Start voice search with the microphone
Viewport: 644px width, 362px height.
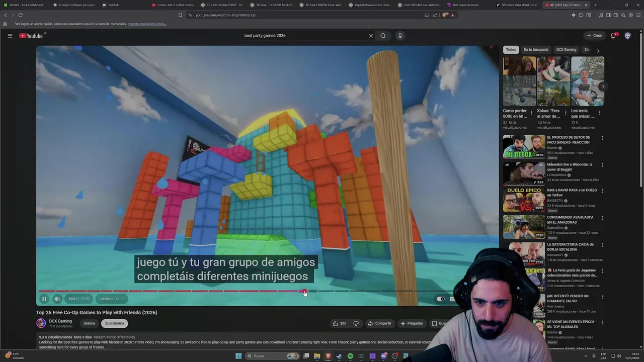[400, 36]
